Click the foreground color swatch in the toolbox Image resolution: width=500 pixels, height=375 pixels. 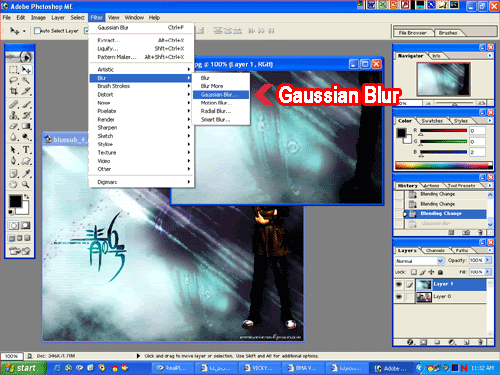(15, 201)
